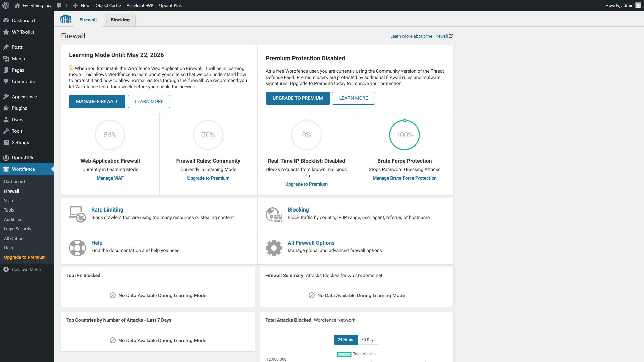This screenshot has height=362, width=644.
Task: Switch to the Blocking tab
Action: (x=120, y=20)
